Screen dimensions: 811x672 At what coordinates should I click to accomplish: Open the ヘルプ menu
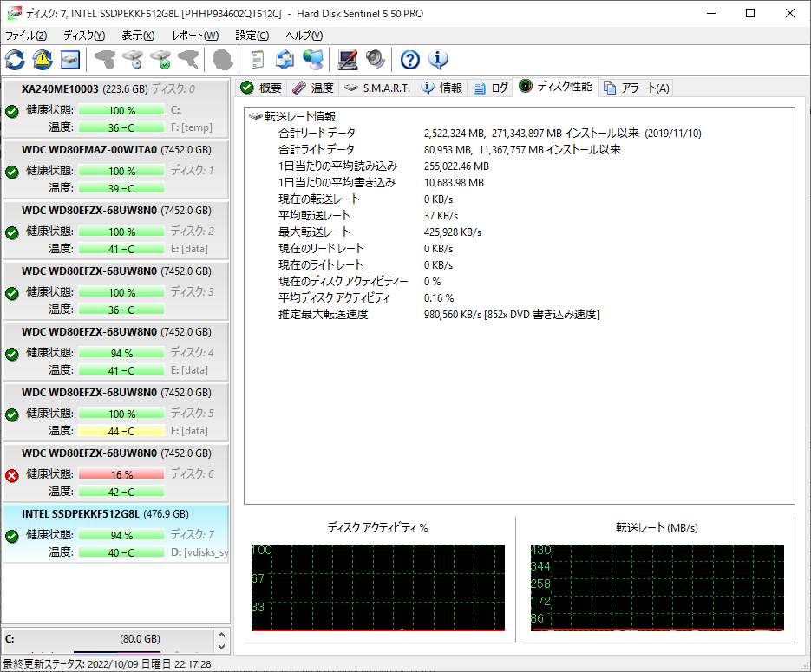(304, 36)
